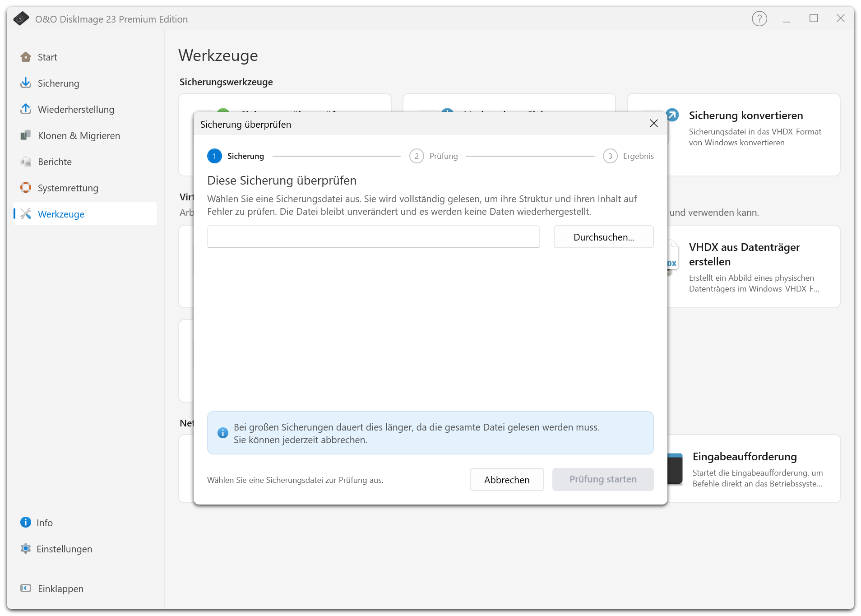Select step 2 Prüfung in wizard
Image resolution: width=861 pixels, height=616 pixels.
pyautogui.click(x=433, y=156)
